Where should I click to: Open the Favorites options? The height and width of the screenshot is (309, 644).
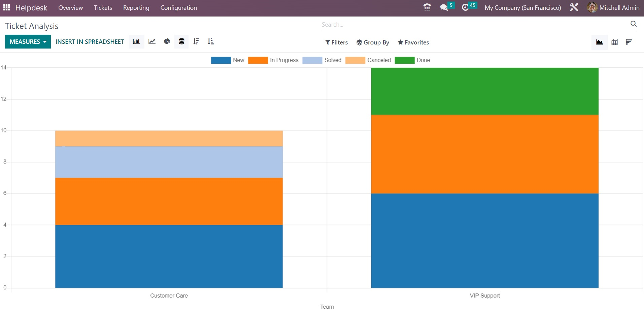coord(413,42)
